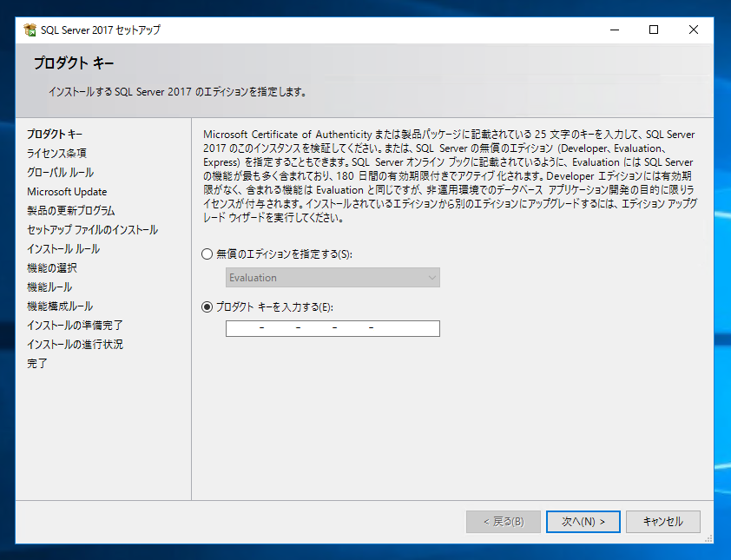
Task: Click the 完了 step in the sidebar
Action: pos(36,363)
